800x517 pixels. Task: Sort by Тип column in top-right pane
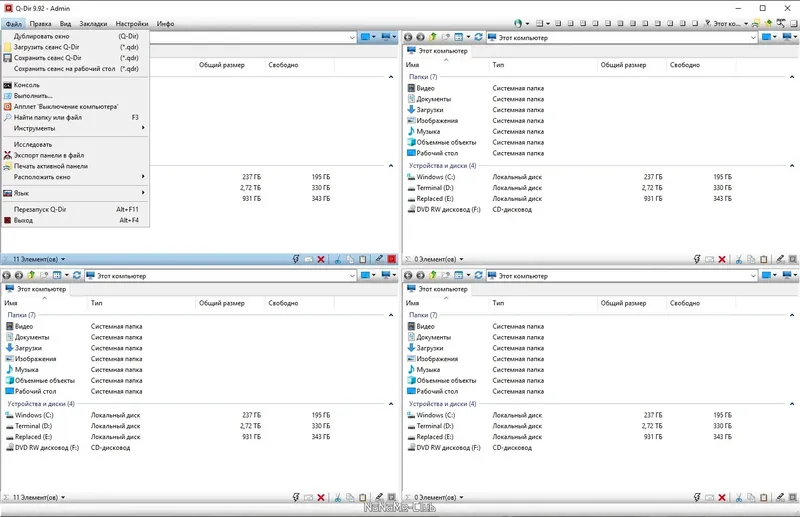coord(543,65)
